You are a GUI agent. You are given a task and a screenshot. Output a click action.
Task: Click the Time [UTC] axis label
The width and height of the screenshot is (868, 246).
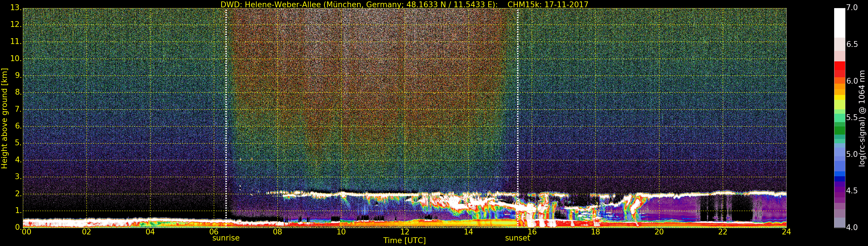pyautogui.click(x=404, y=241)
